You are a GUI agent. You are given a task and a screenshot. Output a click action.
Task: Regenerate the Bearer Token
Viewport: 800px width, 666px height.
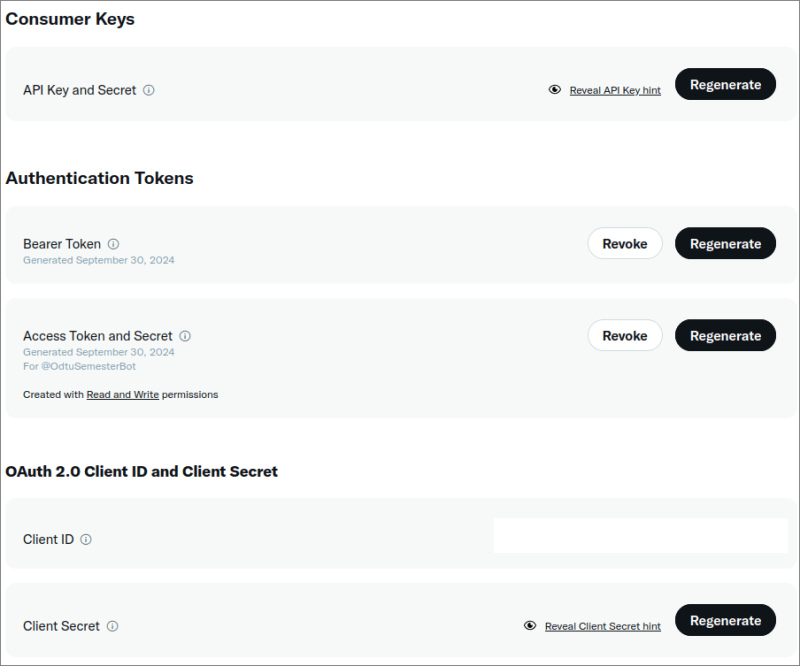pos(725,243)
